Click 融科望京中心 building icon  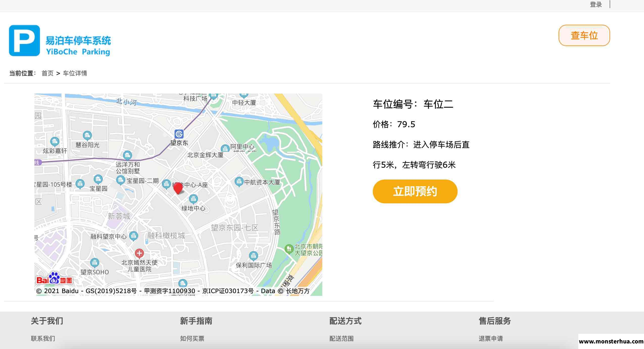coord(134,236)
